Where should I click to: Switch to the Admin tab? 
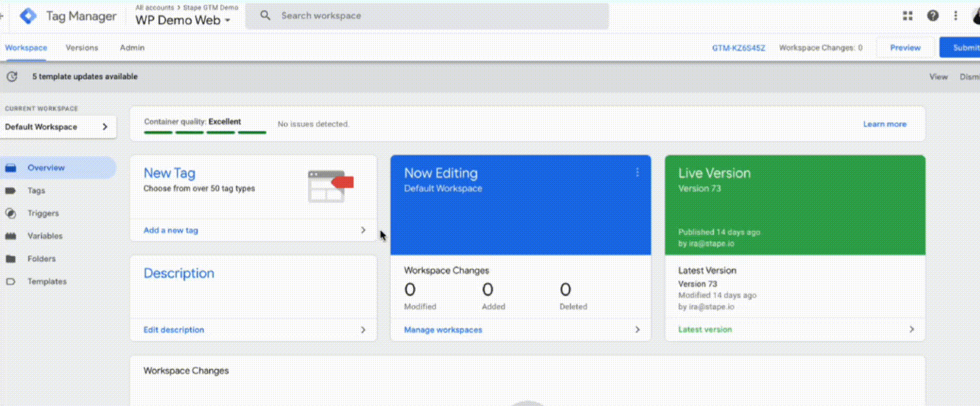click(x=132, y=48)
